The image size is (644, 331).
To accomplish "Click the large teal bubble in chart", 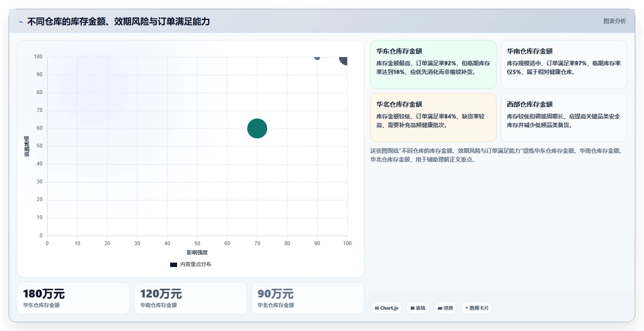I will [257, 128].
